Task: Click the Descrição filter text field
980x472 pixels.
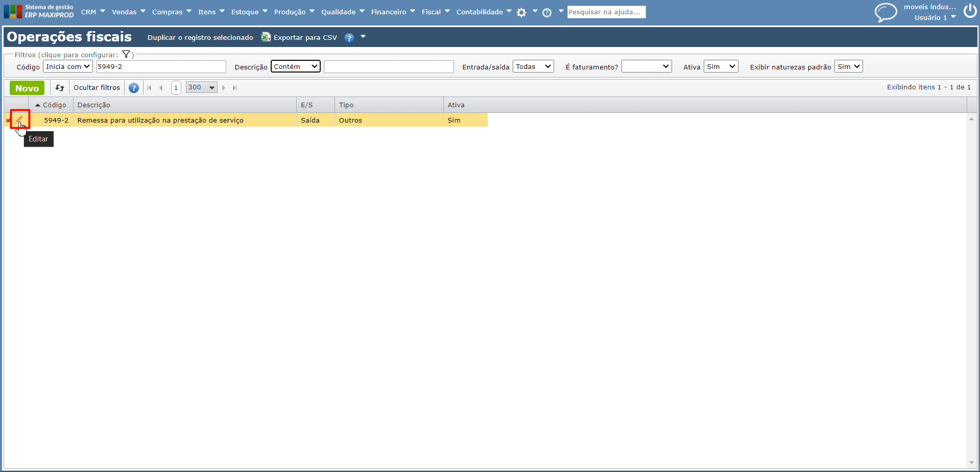Action: 389,66
